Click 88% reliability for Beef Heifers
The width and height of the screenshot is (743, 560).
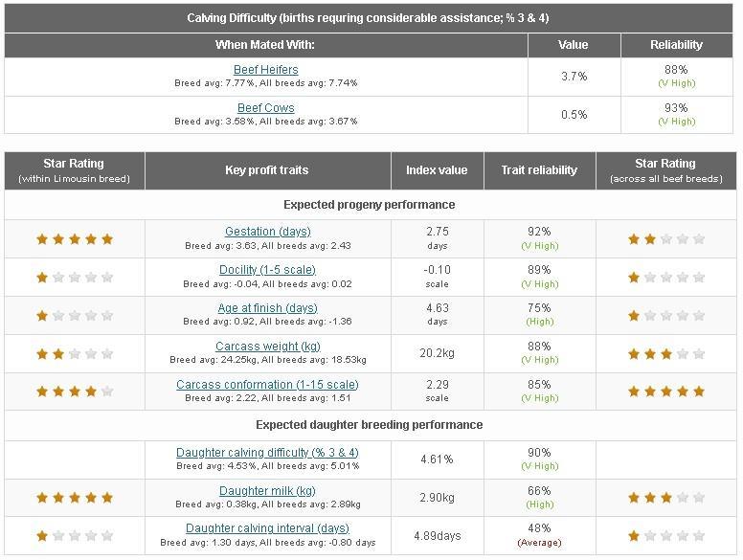pyautogui.click(x=676, y=76)
